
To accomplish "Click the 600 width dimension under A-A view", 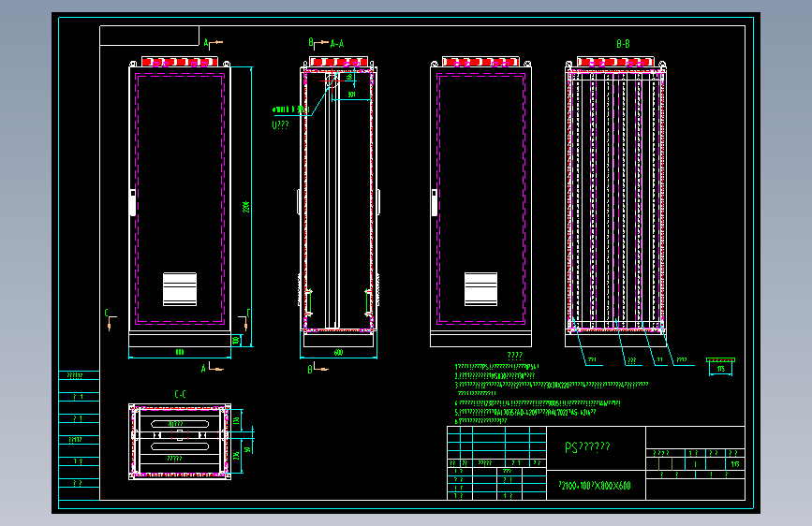I will click(x=338, y=352).
